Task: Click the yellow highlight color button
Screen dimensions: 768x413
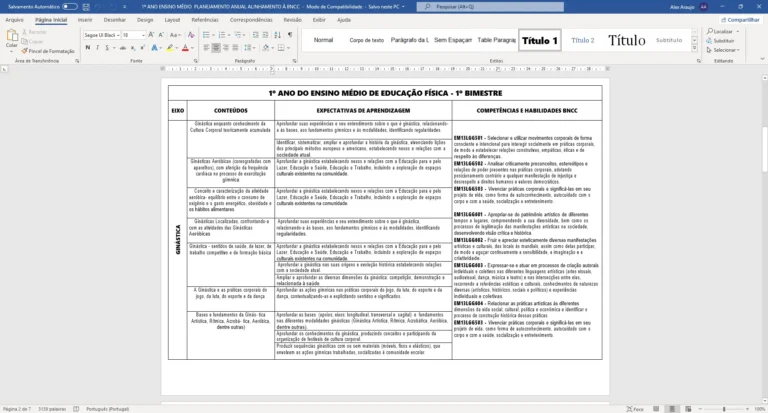Action: (x=169, y=48)
